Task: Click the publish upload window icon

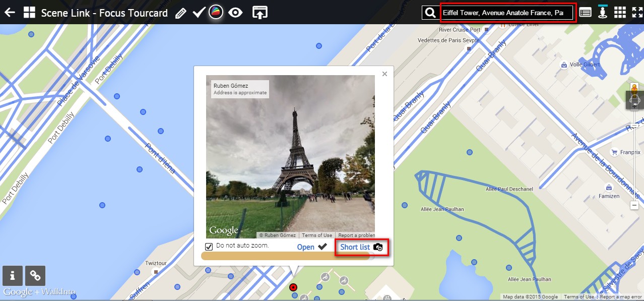Action: (260, 13)
